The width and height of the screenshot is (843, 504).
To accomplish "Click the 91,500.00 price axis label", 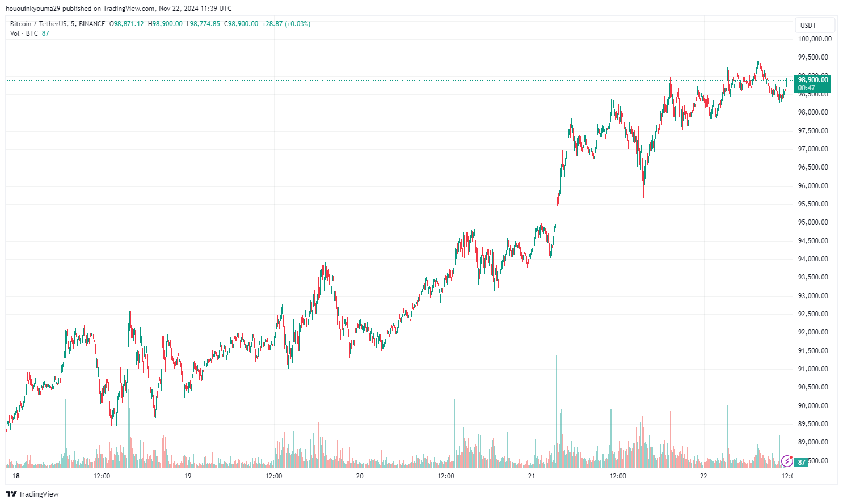I will click(x=813, y=351).
